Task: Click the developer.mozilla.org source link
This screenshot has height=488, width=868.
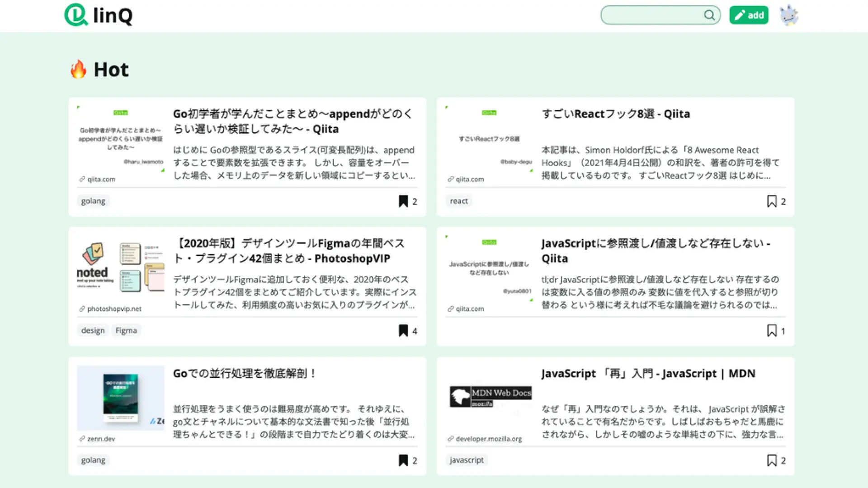Action: pyautogui.click(x=485, y=439)
